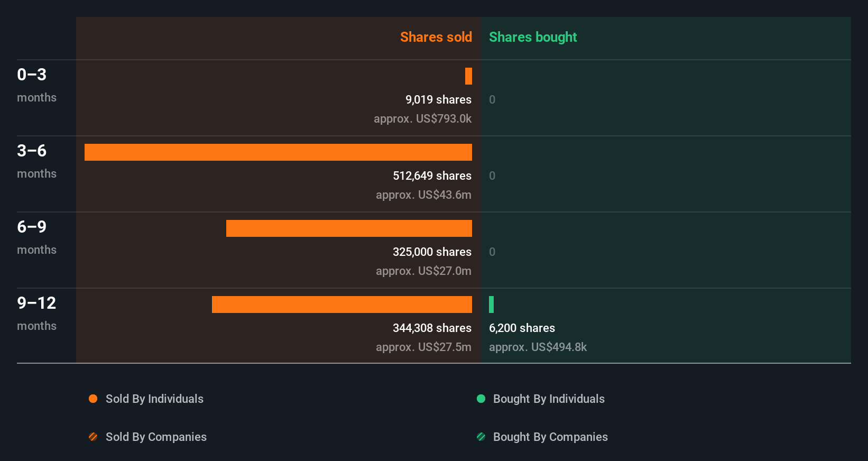
Task: Click the 6–9 months row label
Action: click(36, 237)
